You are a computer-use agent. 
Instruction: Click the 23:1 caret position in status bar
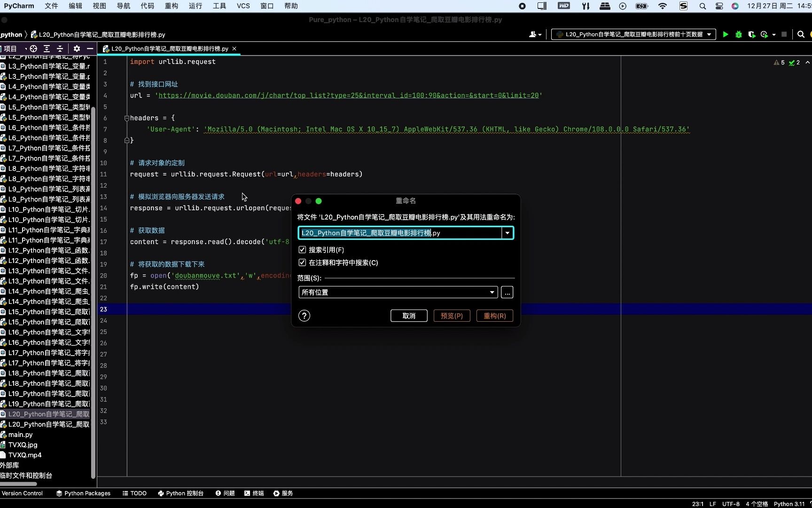[698, 504]
